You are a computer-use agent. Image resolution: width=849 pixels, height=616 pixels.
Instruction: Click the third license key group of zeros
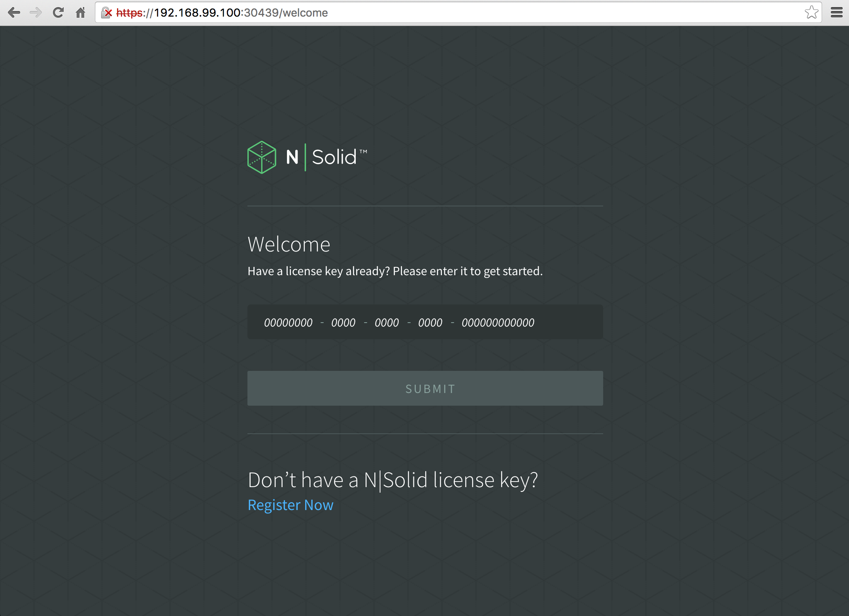click(387, 323)
